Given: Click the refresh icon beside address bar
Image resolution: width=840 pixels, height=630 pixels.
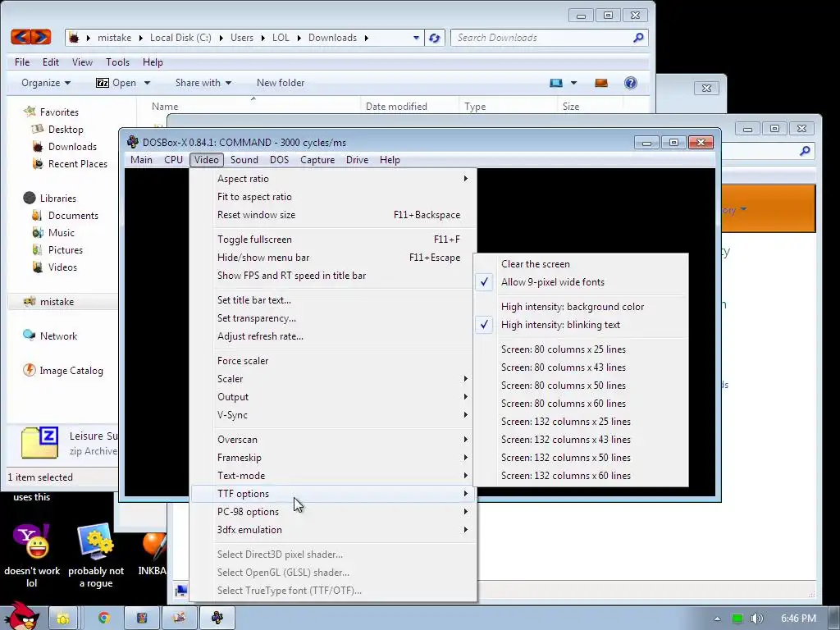Looking at the screenshot, I should [x=435, y=38].
